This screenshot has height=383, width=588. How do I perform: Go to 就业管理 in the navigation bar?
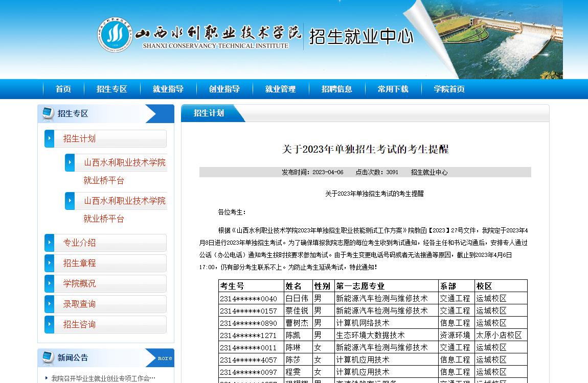click(x=281, y=89)
